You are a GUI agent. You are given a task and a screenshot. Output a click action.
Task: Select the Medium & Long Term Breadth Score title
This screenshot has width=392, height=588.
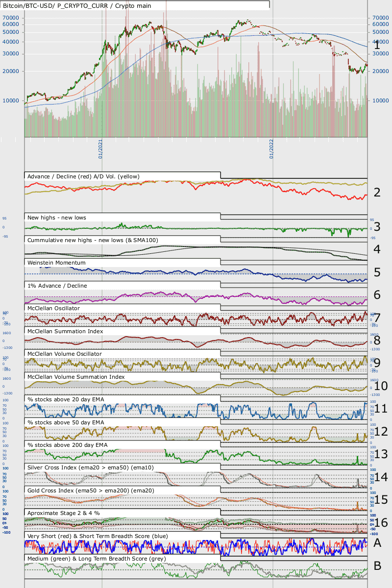coord(97,559)
